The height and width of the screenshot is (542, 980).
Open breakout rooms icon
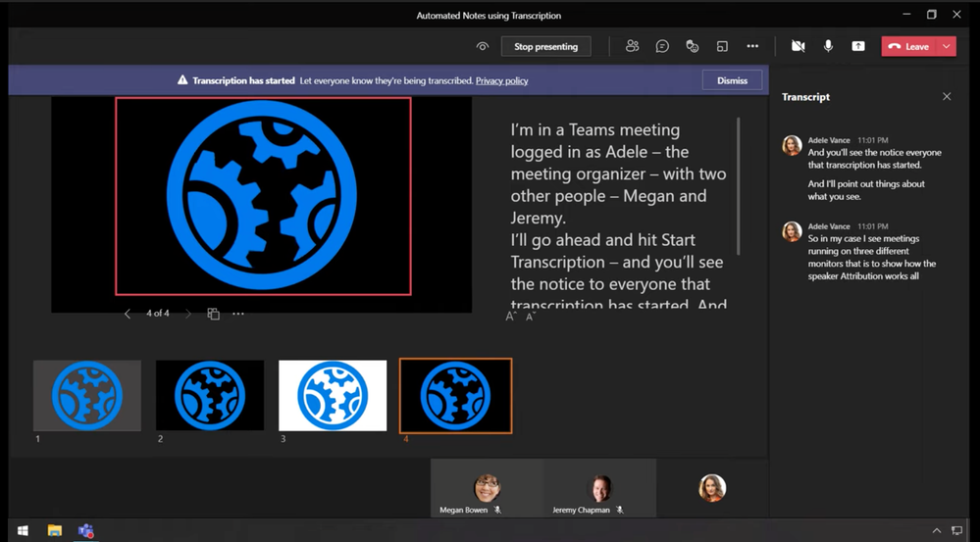(722, 46)
